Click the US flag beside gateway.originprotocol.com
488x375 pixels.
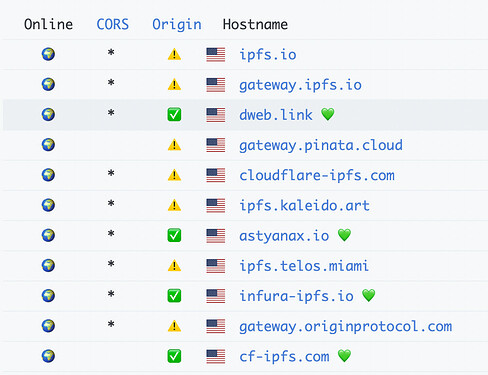click(216, 326)
